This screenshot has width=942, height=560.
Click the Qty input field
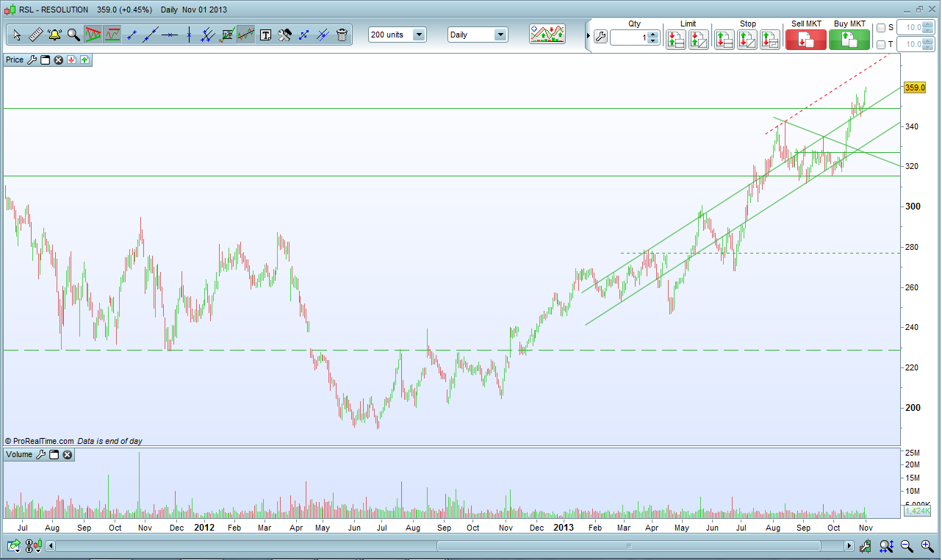[x=628, y=37]
